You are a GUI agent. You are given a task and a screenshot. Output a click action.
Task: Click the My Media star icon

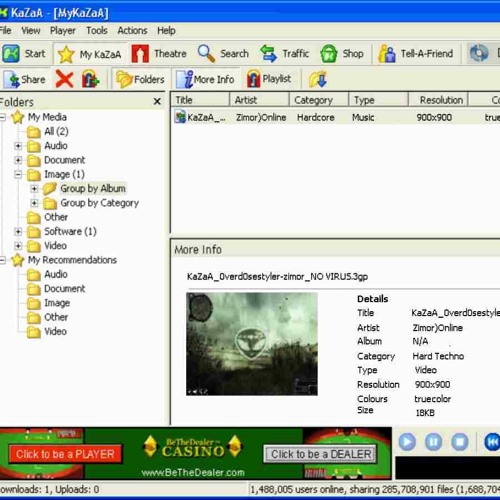coord(18,117)
